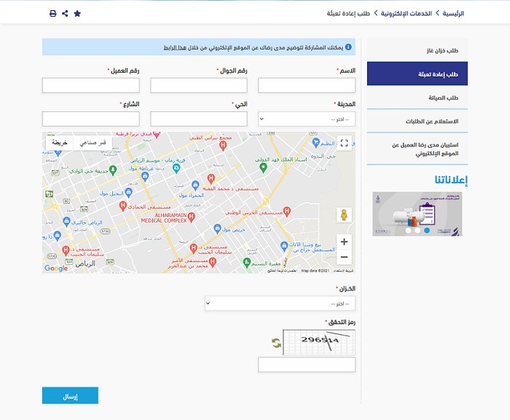Click the Al Hammadi hospital marker
The width and height of the screenshot is (510, 420).
[122, 206]
